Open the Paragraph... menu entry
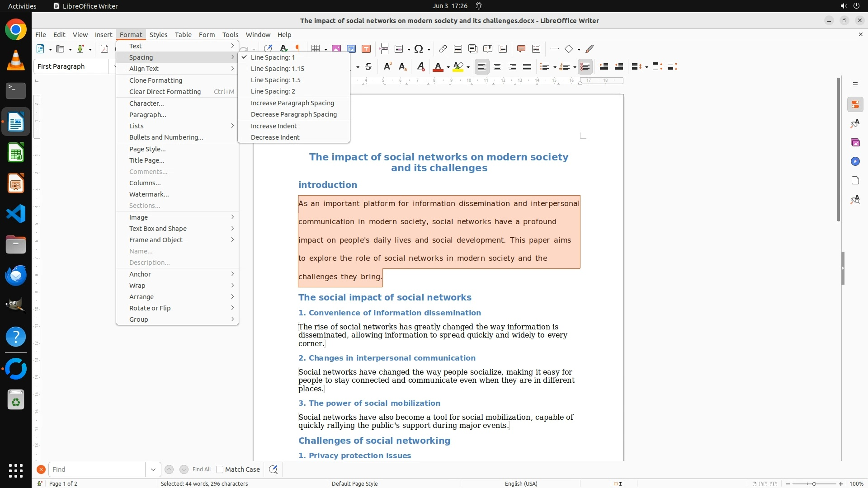This screenshot has height=488, width=868. [x=147, y=115]
